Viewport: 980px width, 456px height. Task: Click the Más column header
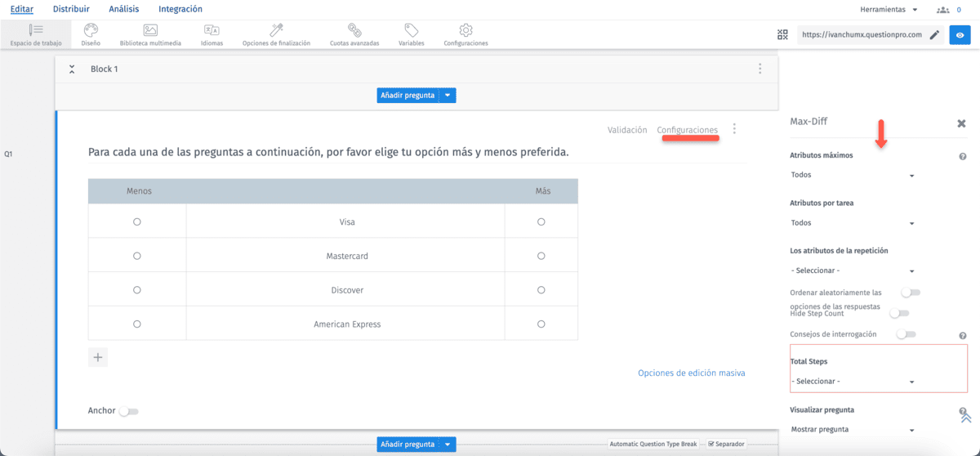click(543, 191)
